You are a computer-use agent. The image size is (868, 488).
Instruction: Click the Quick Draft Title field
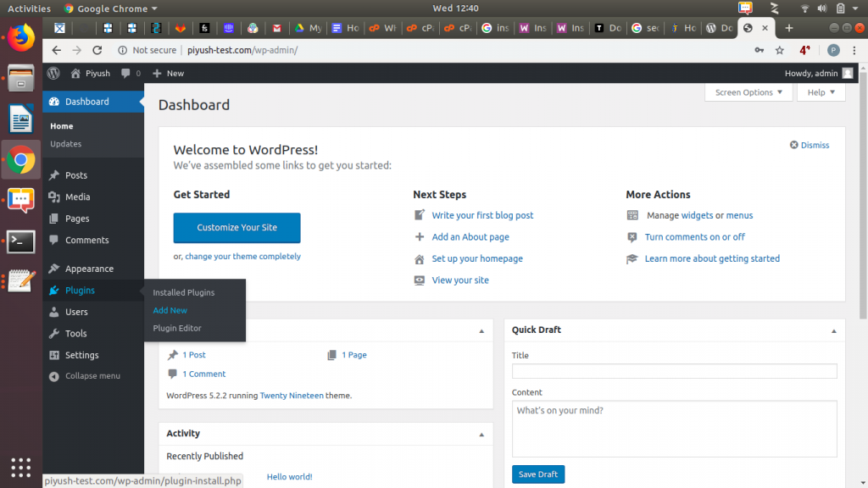coord(674,371)
